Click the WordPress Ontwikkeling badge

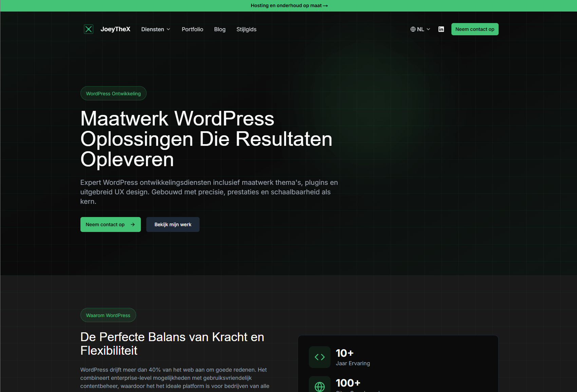[x=113, y=93]
